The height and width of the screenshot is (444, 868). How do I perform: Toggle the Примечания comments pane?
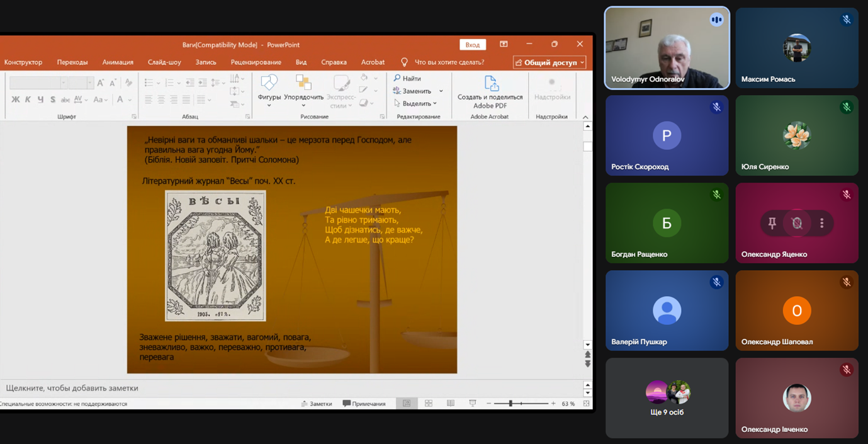pos(364,404)
